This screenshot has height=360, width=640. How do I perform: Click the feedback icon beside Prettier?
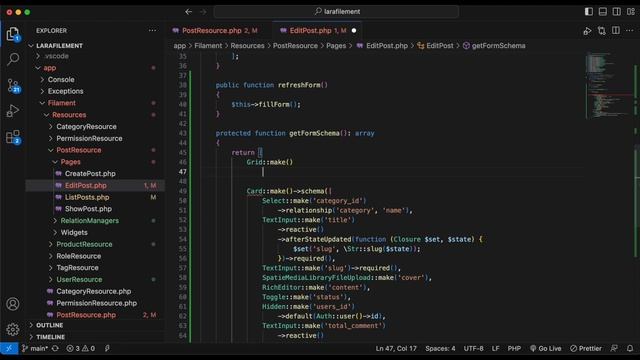click(x=614, y=348)
